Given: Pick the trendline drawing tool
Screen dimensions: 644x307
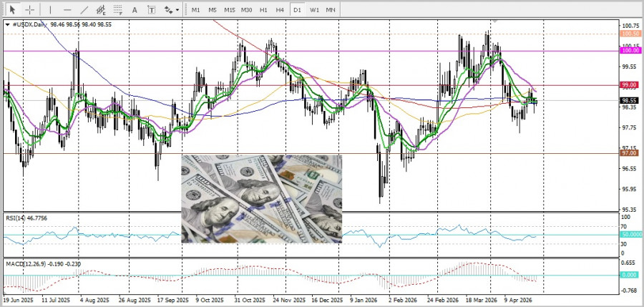Looking at the screenshot, I should 84,10.
